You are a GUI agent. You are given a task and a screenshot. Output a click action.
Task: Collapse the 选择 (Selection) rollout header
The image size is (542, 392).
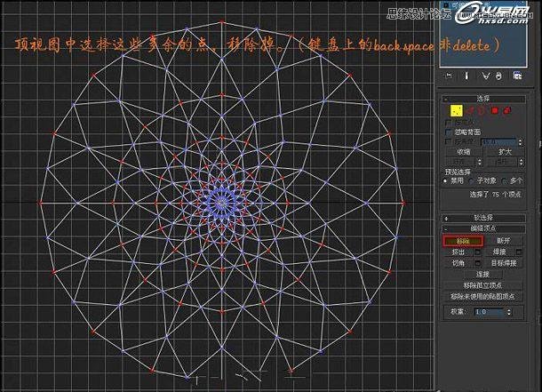[x=483, y=99]
